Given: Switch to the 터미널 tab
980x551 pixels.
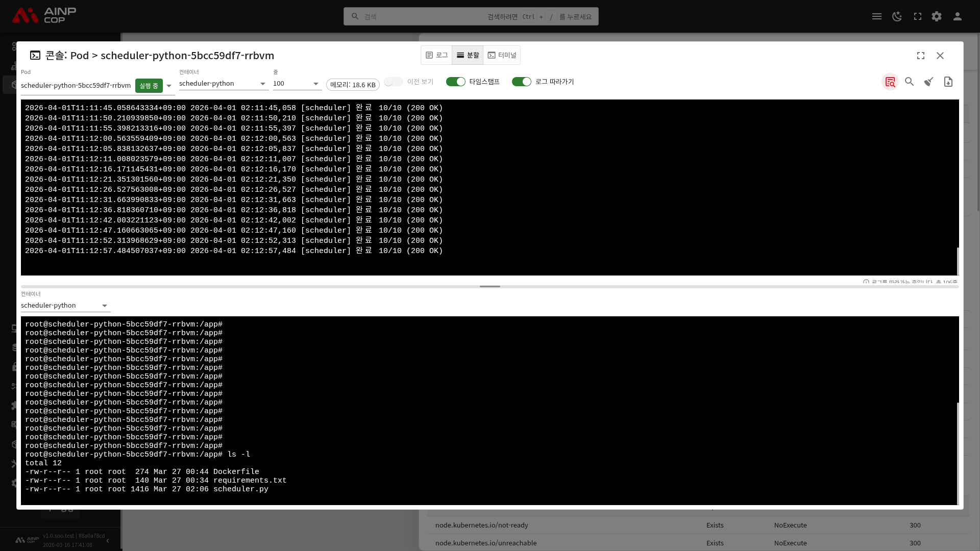Looking at the screenshot, I should click(x=502, y=55).
